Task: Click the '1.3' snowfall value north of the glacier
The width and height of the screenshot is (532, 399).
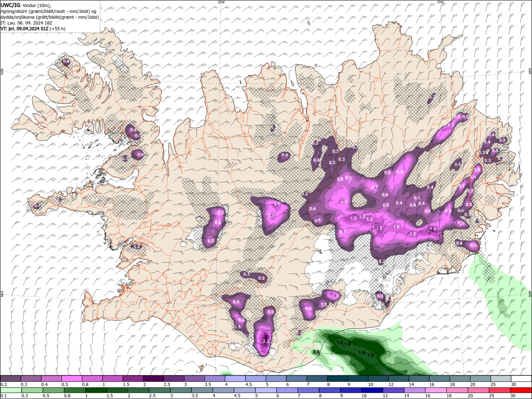Action: pyautogui.click(x=353, y=218)
